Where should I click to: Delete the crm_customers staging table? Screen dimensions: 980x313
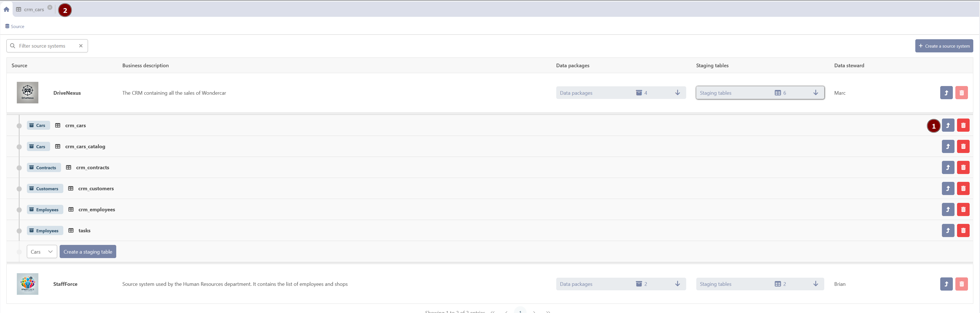963,188
